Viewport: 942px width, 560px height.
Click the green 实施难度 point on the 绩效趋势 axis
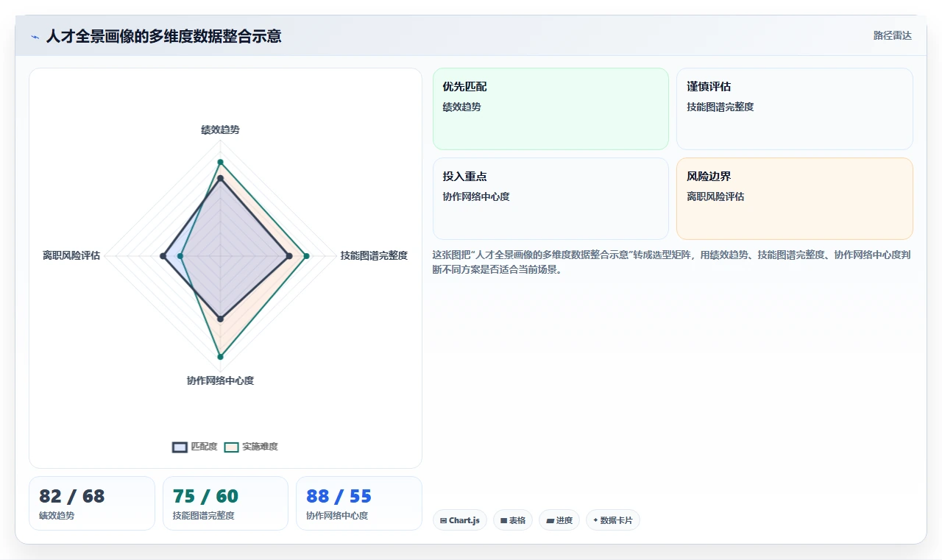pyautogui.click(x=220, y=161)
